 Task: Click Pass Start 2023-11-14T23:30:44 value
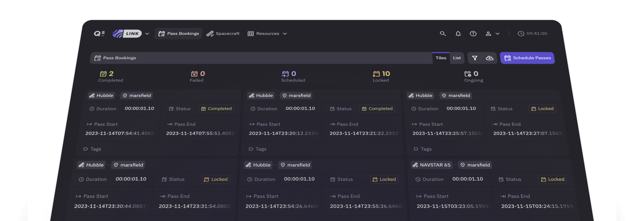click(111, 206)
